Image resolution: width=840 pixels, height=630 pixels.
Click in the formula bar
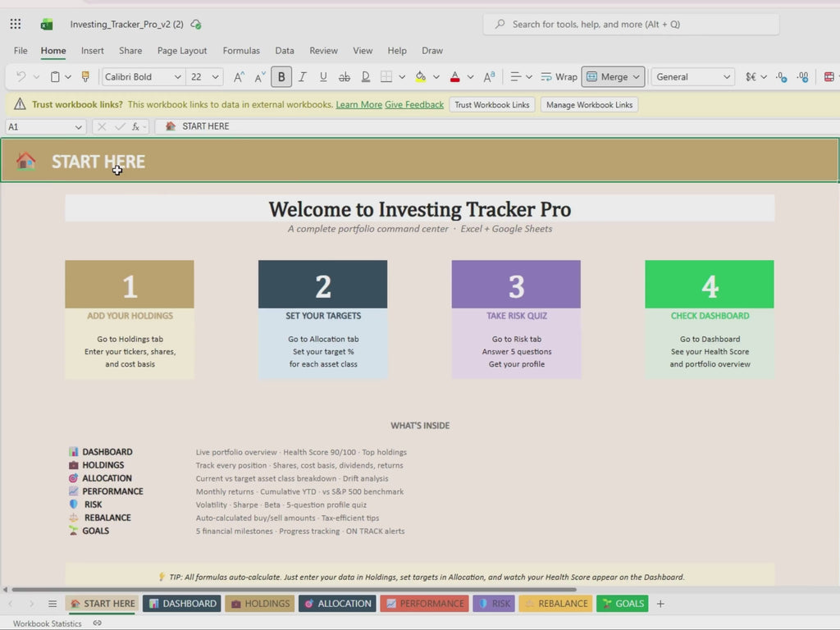pos(497,126)
